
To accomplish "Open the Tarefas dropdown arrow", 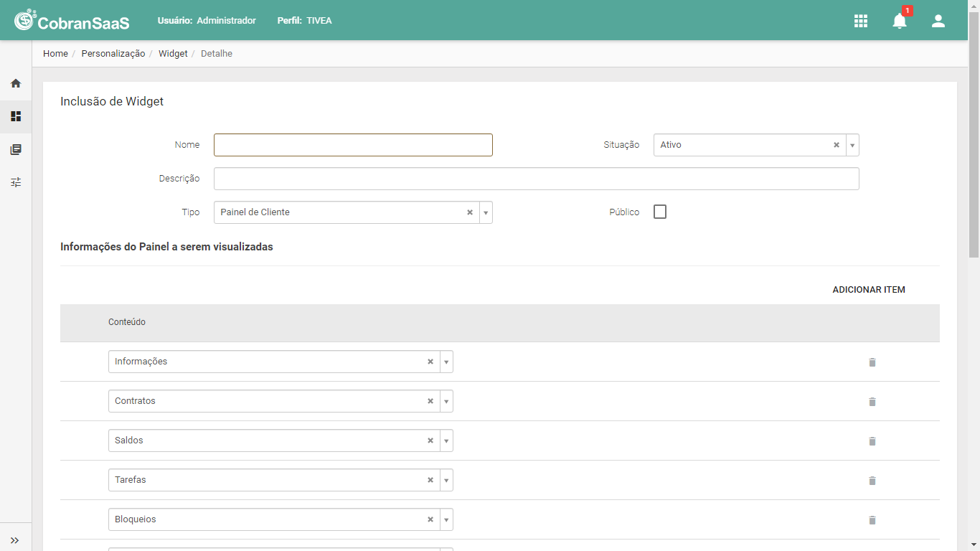I will (446, 480).
